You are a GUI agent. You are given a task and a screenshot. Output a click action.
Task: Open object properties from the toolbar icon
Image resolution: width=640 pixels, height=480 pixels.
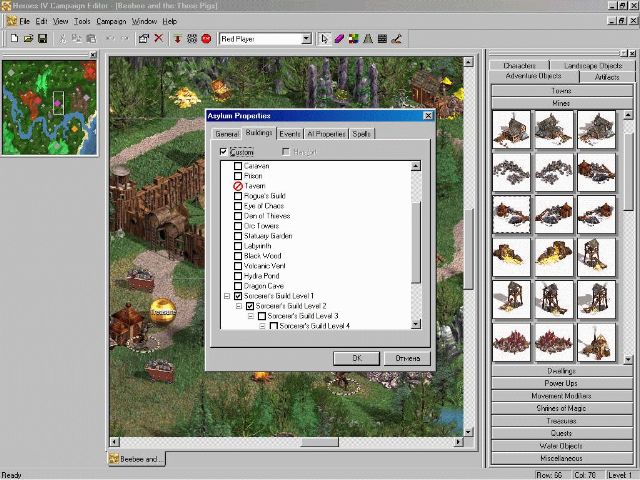(x=144, y=39)
